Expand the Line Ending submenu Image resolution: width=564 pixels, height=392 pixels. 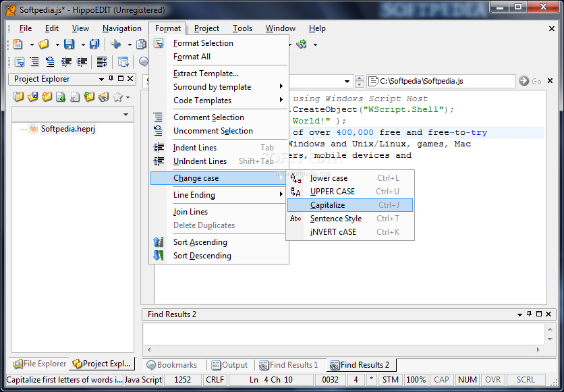[x=219, y=195]
